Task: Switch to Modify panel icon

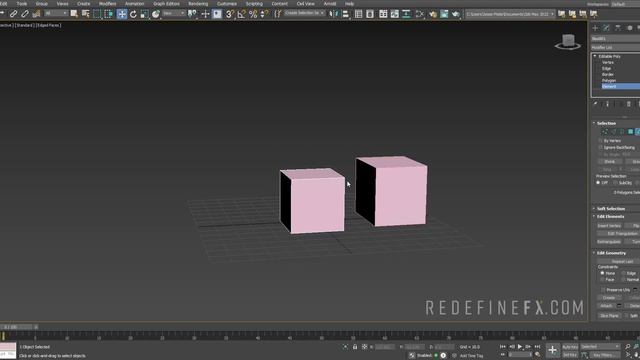Action: (x=607, y=28)
